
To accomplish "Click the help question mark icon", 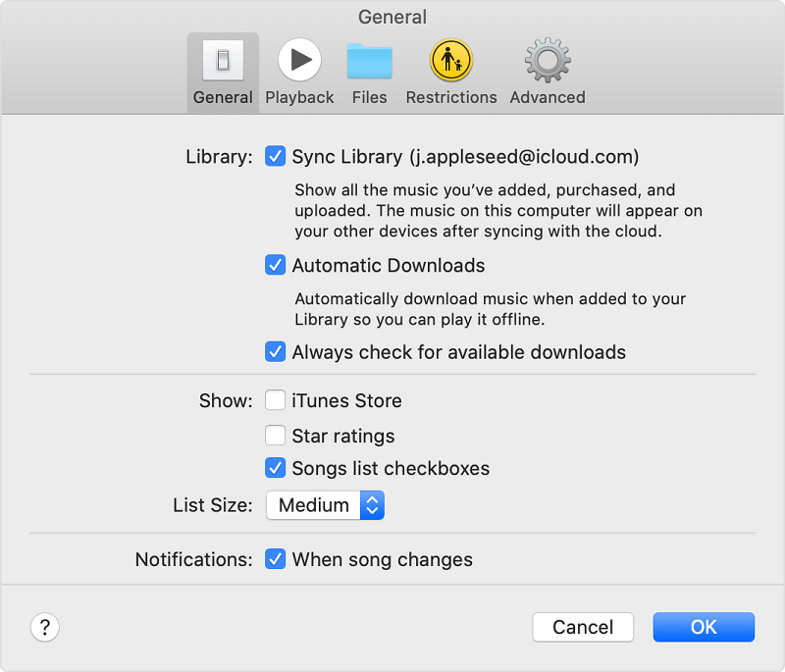I will click(x=45, y=627).
